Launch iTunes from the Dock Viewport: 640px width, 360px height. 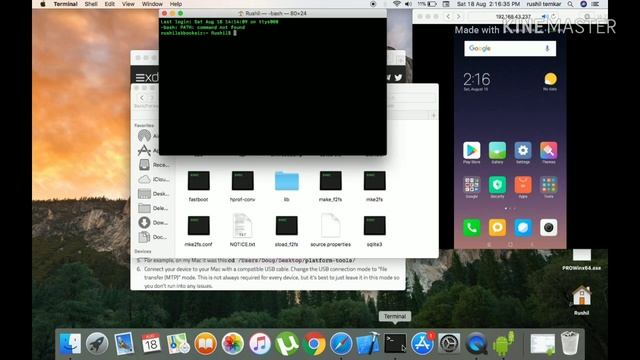[x=260, y=344]
